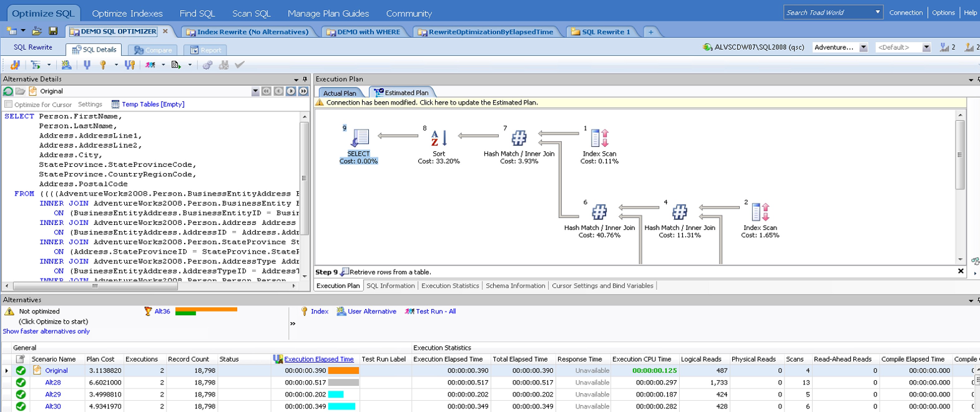This screenshot has height=412, width=980.
Task: Open the Execution Statistics tab
Action: click(x=450, y=286)
